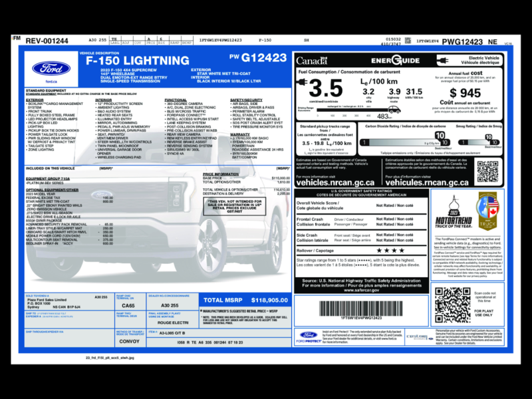Select the Plaza Ford Sales Limited dealer name
The height and width of the screenshot is (399, 532).
47,300
